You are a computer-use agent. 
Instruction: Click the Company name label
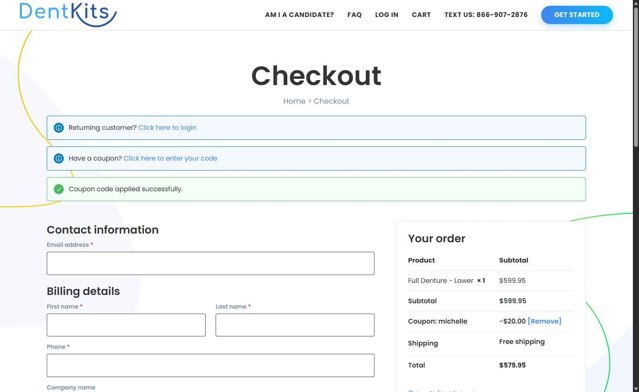tap(71, 388)
